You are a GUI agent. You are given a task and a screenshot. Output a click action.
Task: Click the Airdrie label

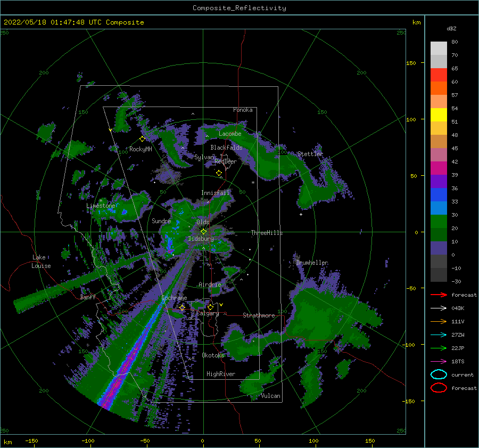[210, 284]
